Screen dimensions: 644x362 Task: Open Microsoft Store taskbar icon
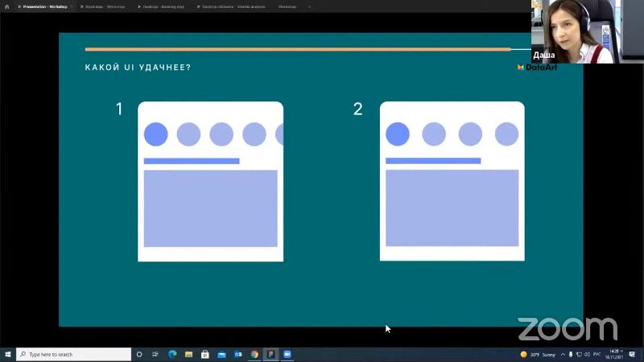[x=205, y=354]
